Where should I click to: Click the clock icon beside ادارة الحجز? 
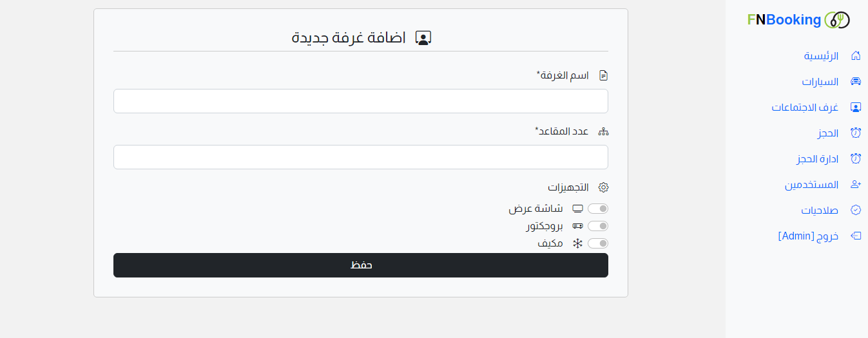click(856, 159)
